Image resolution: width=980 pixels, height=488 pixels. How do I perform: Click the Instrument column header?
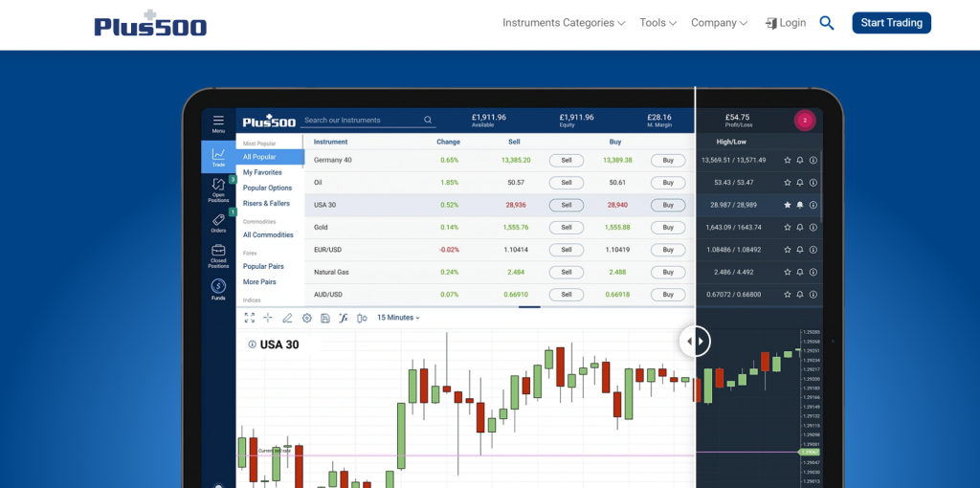click(x=330, y=142)
